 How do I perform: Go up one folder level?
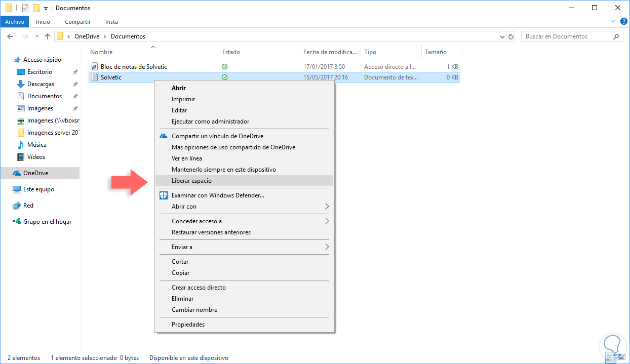[x=48, y=36]
